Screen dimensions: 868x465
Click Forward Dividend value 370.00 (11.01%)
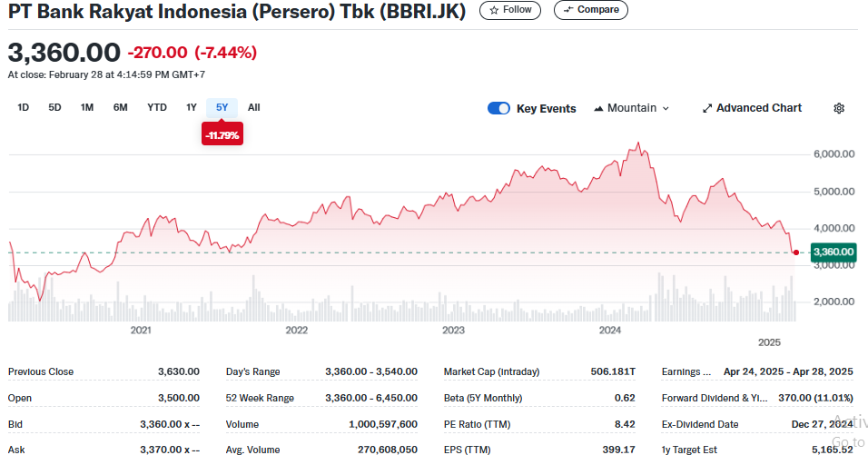[x=815, y=398]
